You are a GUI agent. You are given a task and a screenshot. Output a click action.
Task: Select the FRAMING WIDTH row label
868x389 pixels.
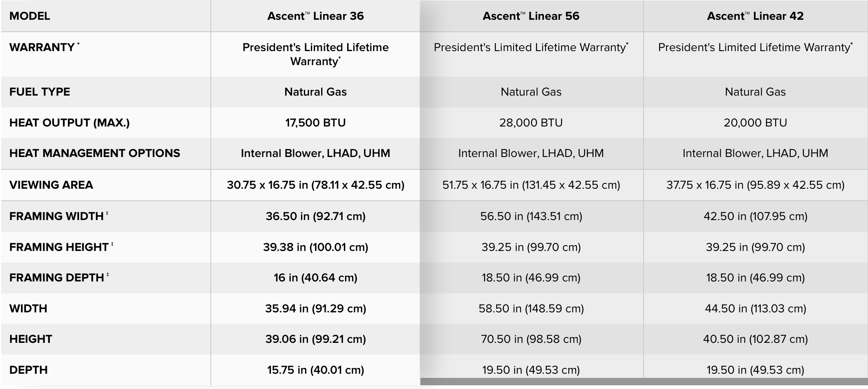pyautogui.click(x=56, y=216)
